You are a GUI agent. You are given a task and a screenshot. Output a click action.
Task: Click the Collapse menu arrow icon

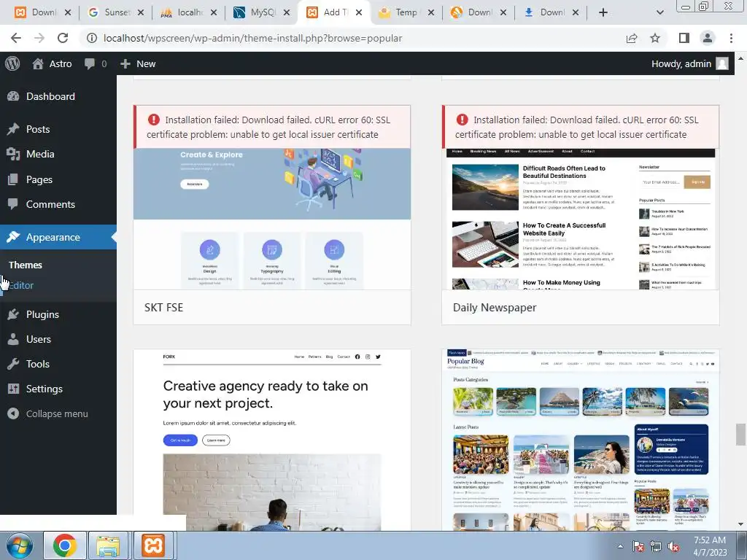(x=13, y=414)
